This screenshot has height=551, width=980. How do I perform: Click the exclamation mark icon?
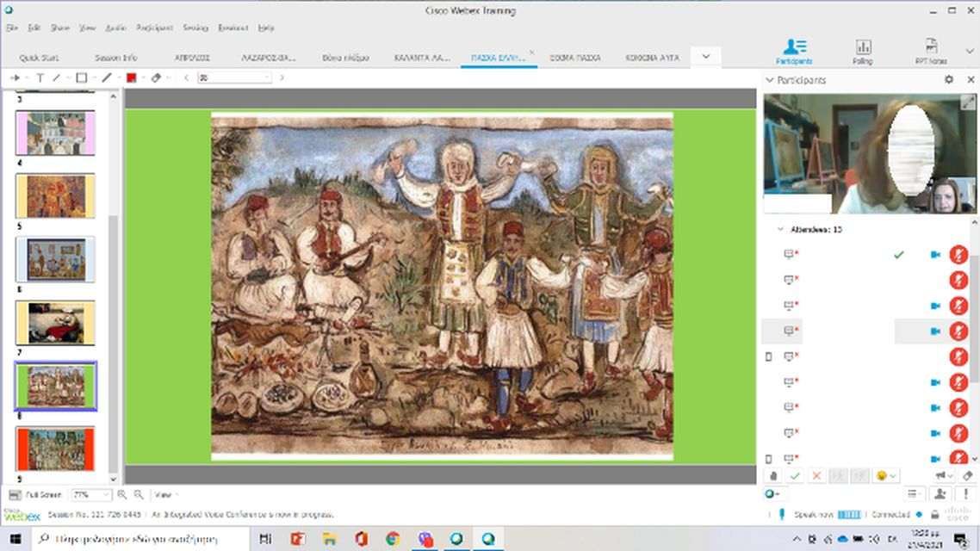[x=965, y=494]
